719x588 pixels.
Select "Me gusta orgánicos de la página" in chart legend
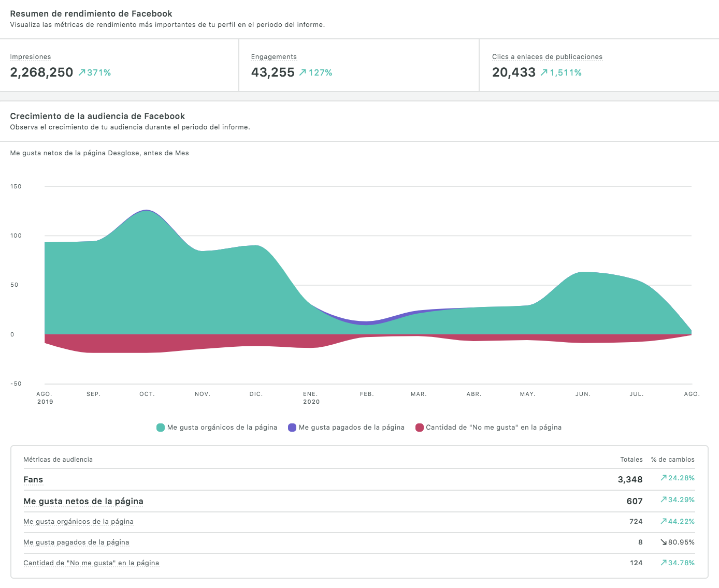(x=222, y=428)
